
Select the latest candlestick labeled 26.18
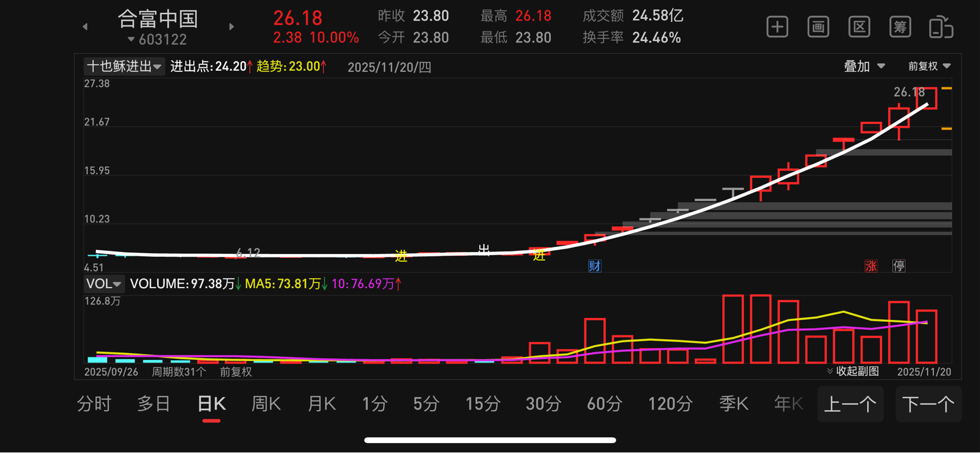926,98
